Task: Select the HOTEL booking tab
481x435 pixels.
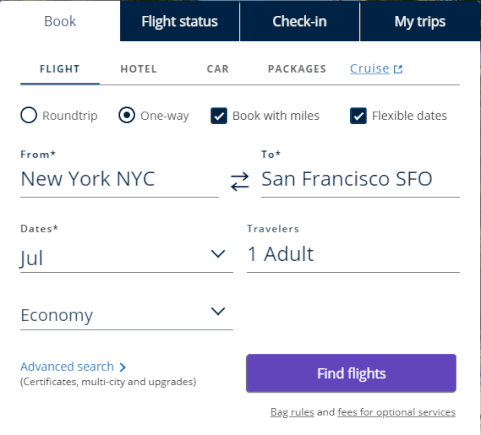Action: pos(139,69)
